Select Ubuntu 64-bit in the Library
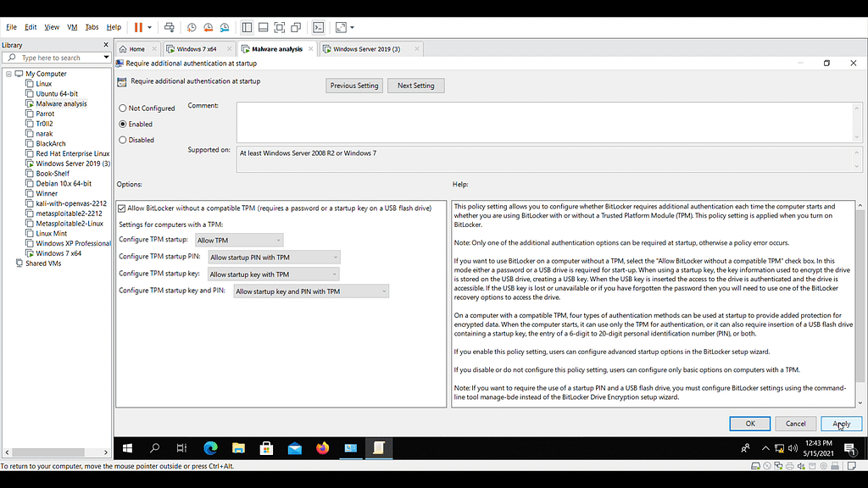 pyautogui.click(x=57, y=93)
